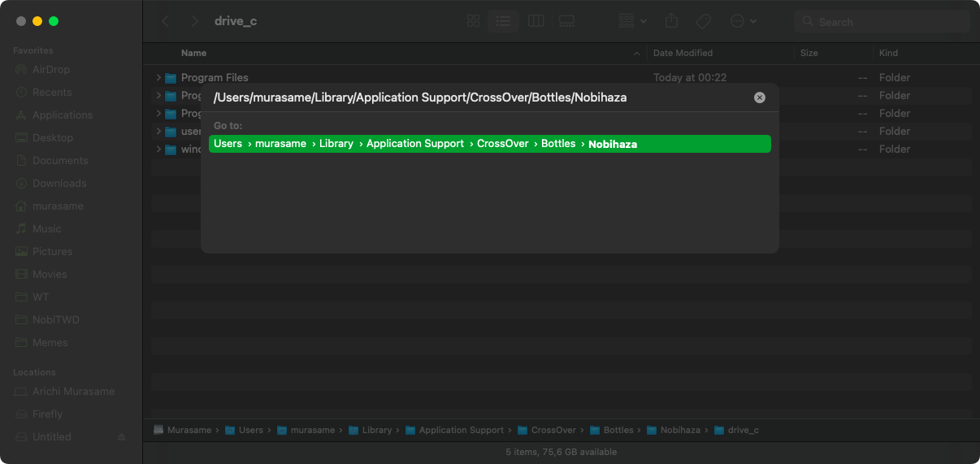The image size is (980, 464).
Task: Expand the Program Files folder
Action: (158, 78)
